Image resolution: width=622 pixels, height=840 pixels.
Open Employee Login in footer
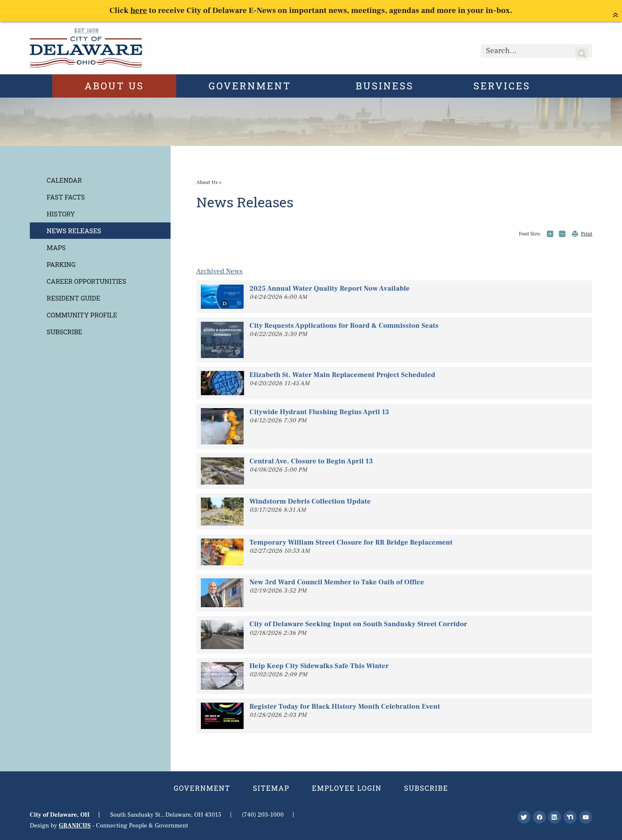pyautogui.click(x=346, y=788)
